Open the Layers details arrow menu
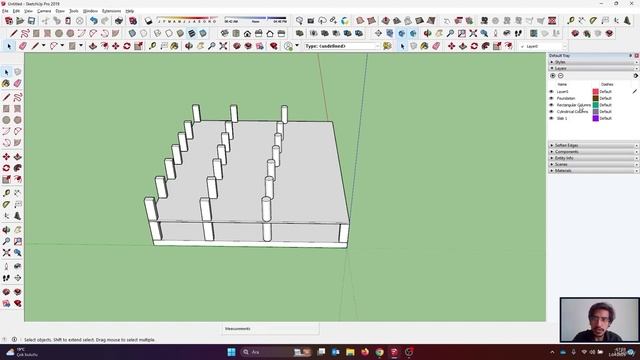 [636, 76]
